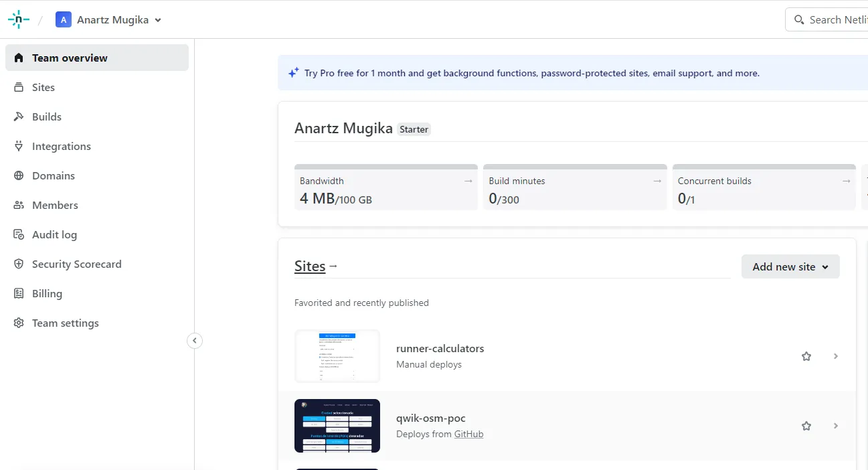Click the 'Manual deploys' text
This screenshot has height=470, width=868.
tap(429, 364)
